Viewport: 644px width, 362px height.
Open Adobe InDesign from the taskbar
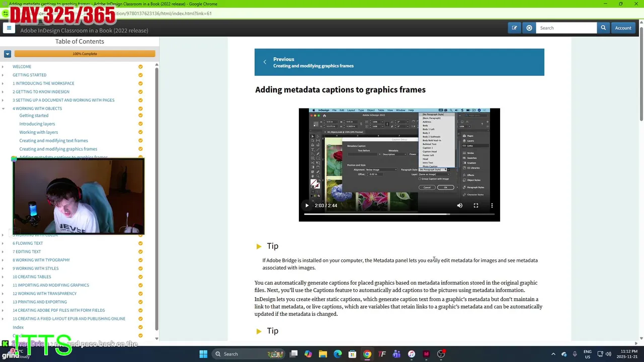point(426,354)
